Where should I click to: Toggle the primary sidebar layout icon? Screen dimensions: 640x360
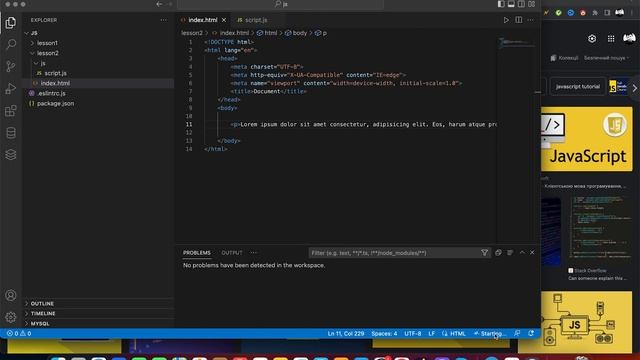[x=501, y=4]
